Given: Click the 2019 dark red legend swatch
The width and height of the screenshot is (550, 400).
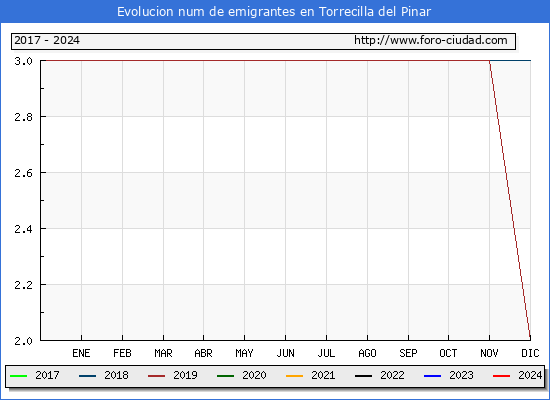Looking at the screenshot, I should pos(156,376).
